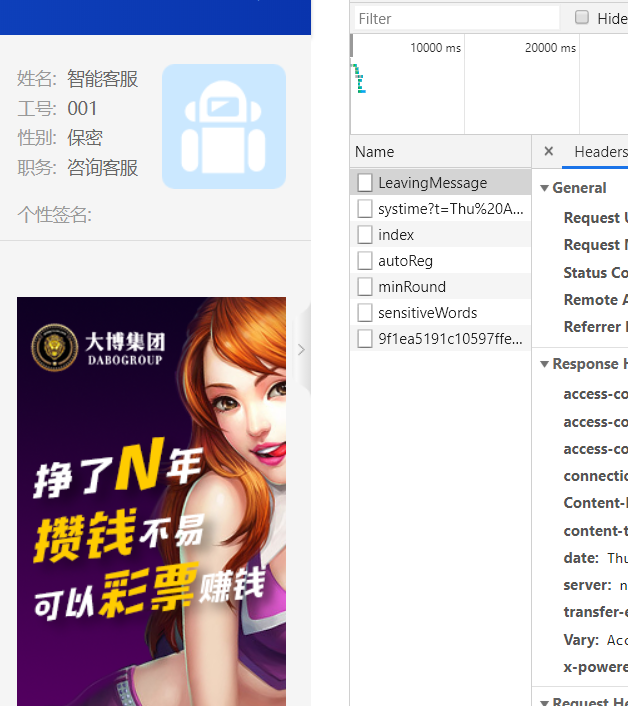
Task: Click the file icon beside sensitiveWords request
Action: 365,313
